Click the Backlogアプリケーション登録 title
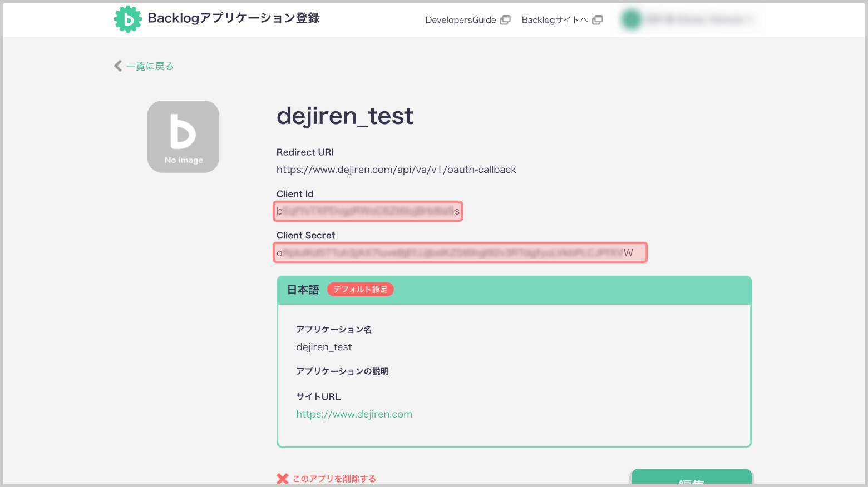The image size is (868, 487). click(x=234, y=18)
